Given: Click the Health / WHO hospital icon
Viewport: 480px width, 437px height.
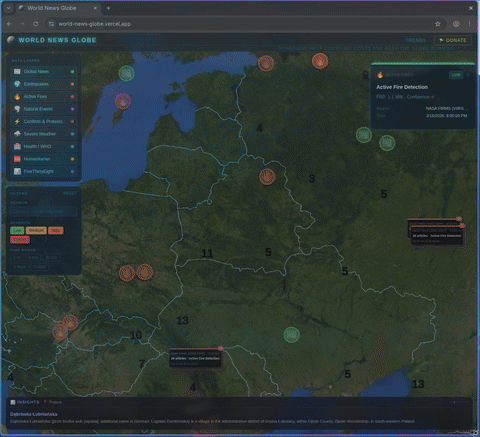Looking at the screenshot, I should pyautogui.click(x=17, y=146).
